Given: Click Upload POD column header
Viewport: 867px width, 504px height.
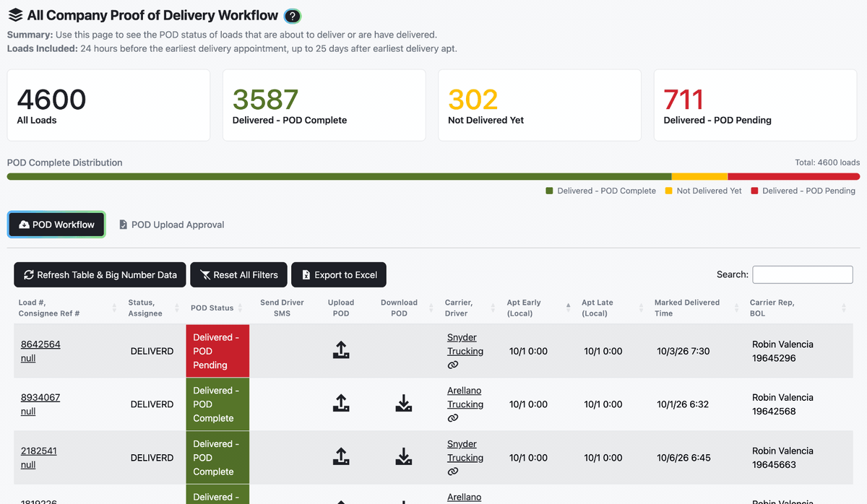Looking at the screenshot, I should pos(341,308).
